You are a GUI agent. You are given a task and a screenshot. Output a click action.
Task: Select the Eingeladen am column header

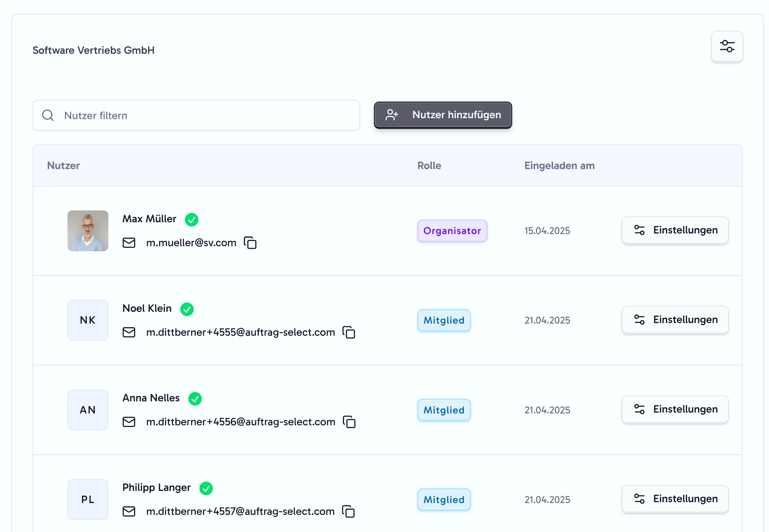559,165
